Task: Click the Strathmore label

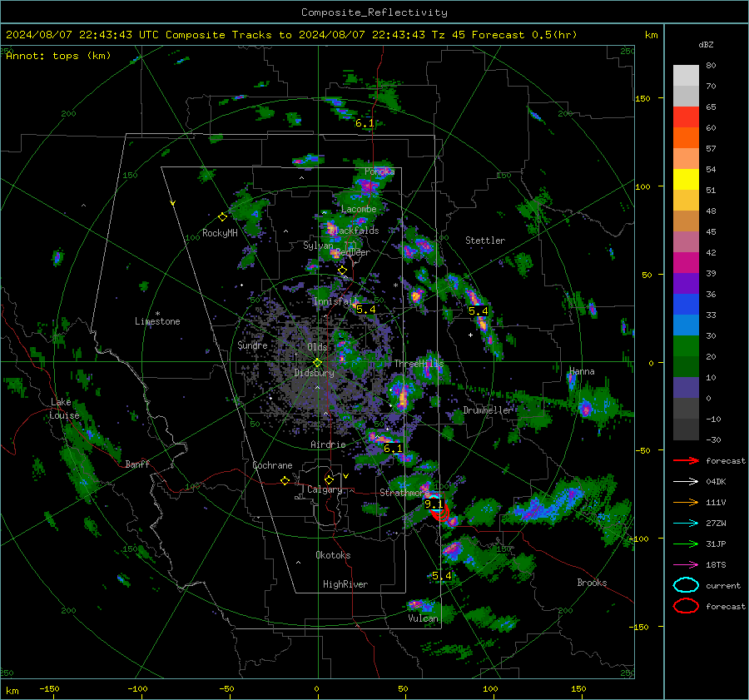Action: coord(404,493)
